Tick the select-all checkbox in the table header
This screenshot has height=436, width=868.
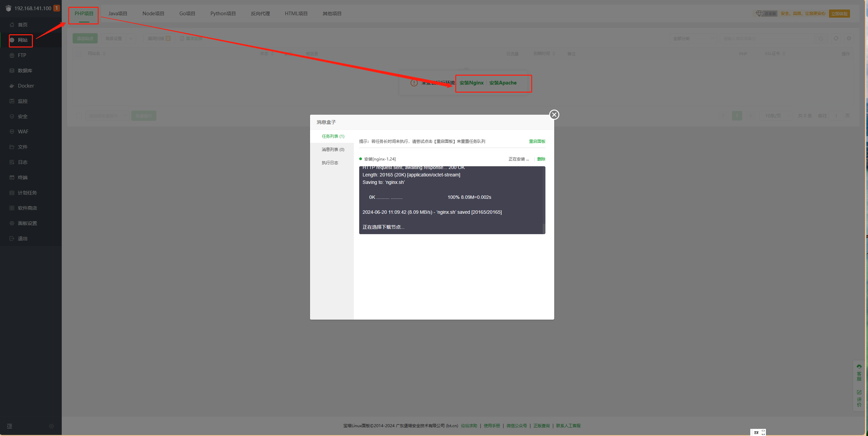pos(79,54)
